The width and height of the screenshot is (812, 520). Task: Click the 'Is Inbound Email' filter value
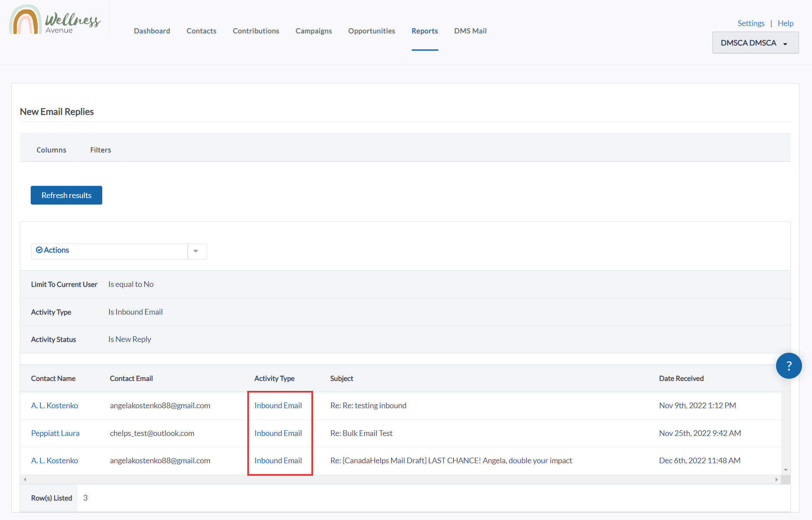136,312
